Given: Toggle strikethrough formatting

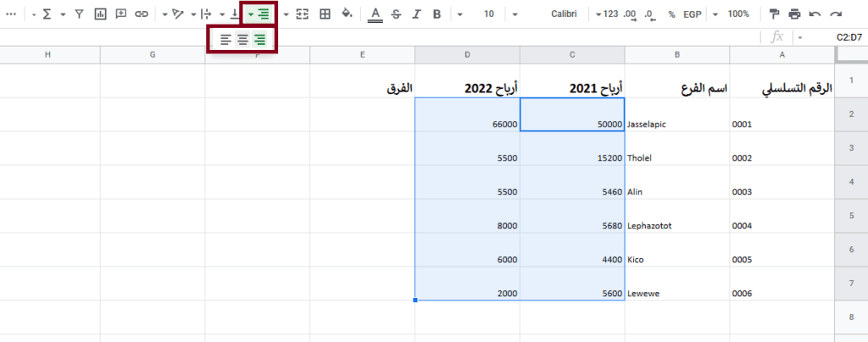Looking at the screenshot, I should [x=396, y=14].
